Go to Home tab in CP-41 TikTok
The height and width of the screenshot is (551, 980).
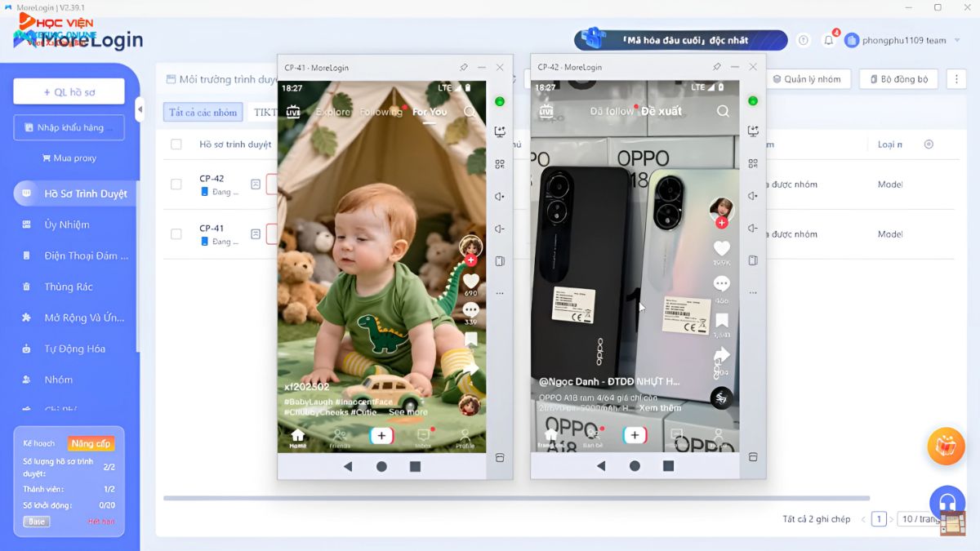(x=297, y=438)
